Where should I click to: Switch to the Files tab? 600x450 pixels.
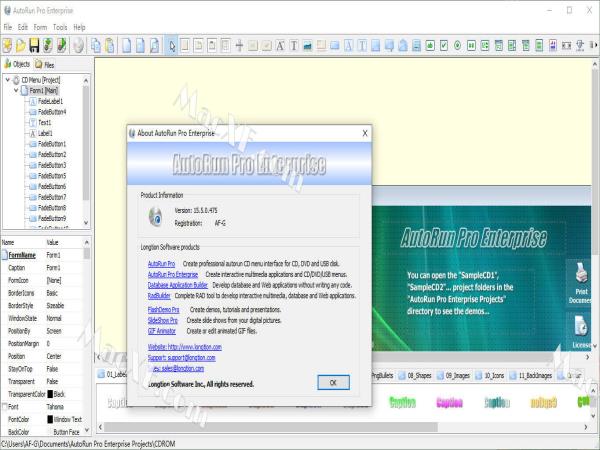(45, 64)
